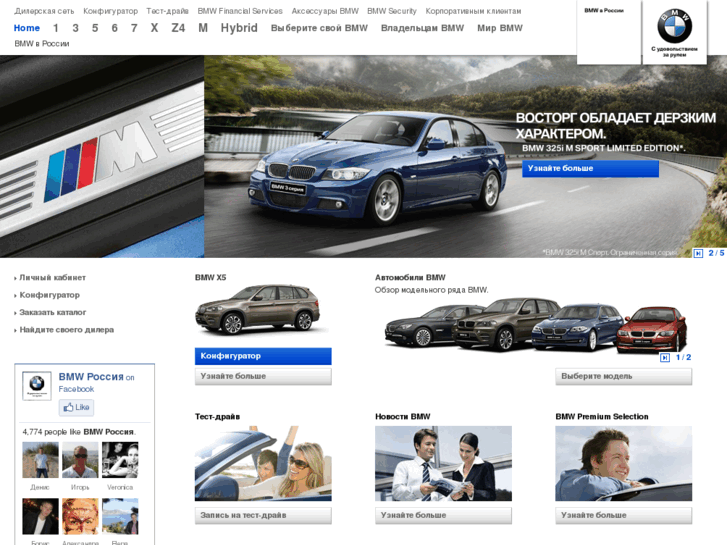This screenshot has height=545, width=727.
Task: Click the Автомобили BMW heading
Action: point(410,278)
